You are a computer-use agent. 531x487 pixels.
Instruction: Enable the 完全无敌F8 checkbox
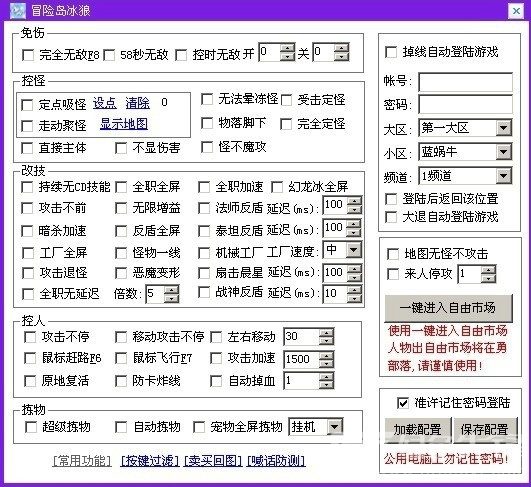click(x=28, y=55)
